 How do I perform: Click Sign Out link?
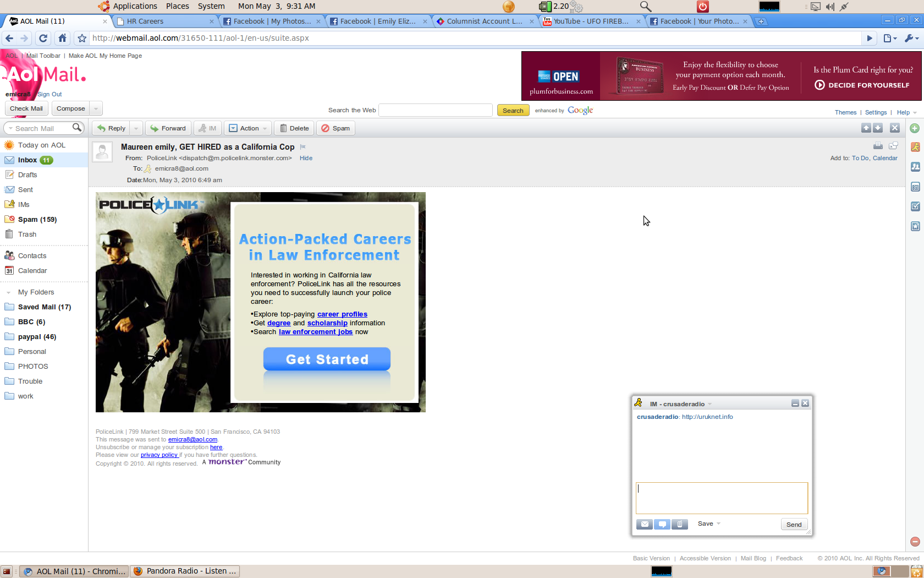click(x=50, y=94)
